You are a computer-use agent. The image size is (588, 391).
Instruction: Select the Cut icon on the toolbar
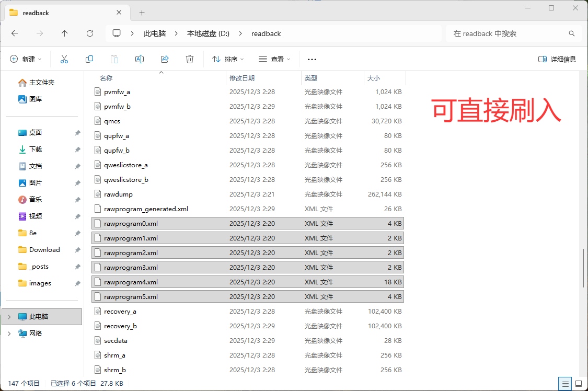pos(64,59)
